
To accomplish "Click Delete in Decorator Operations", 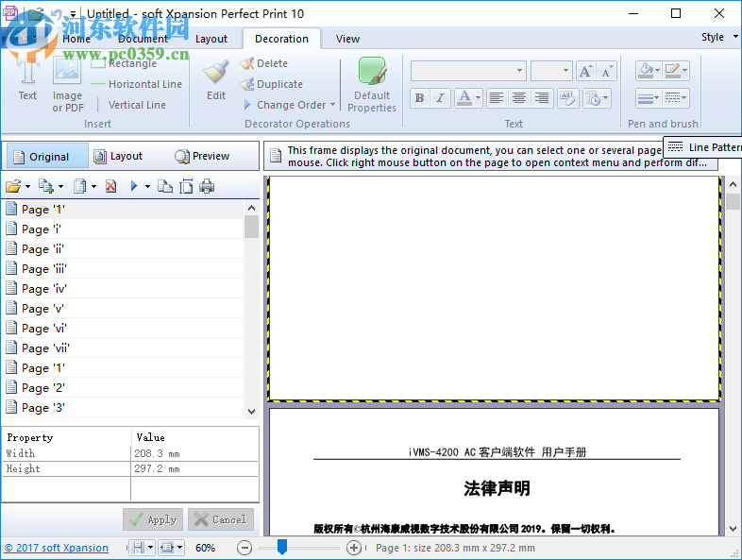I will point(263,63).
